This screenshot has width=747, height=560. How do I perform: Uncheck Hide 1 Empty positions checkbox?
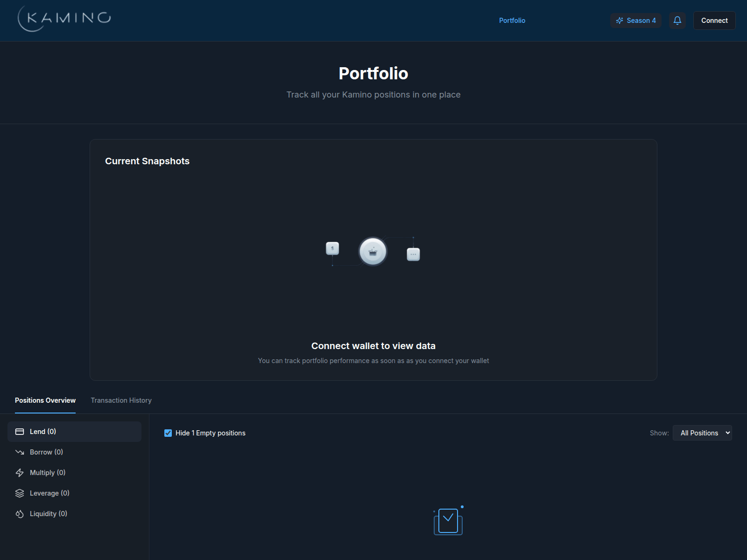click(x=168, y=433)
